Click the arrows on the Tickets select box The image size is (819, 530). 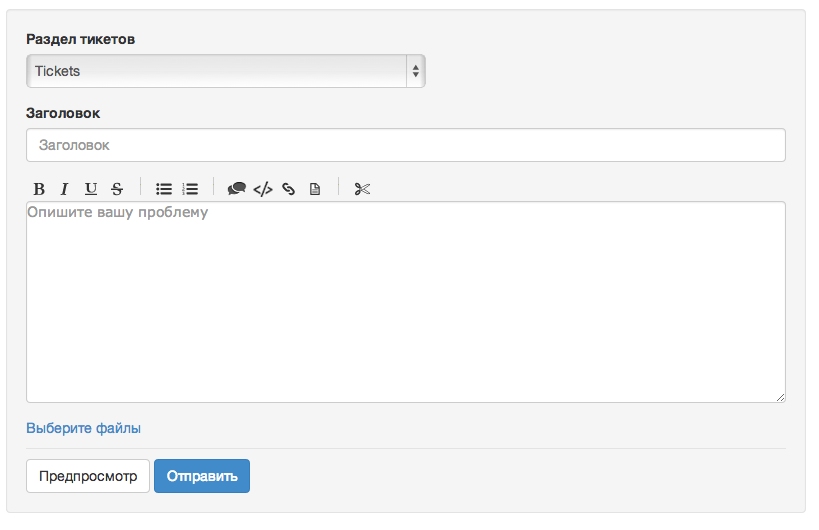415,71
